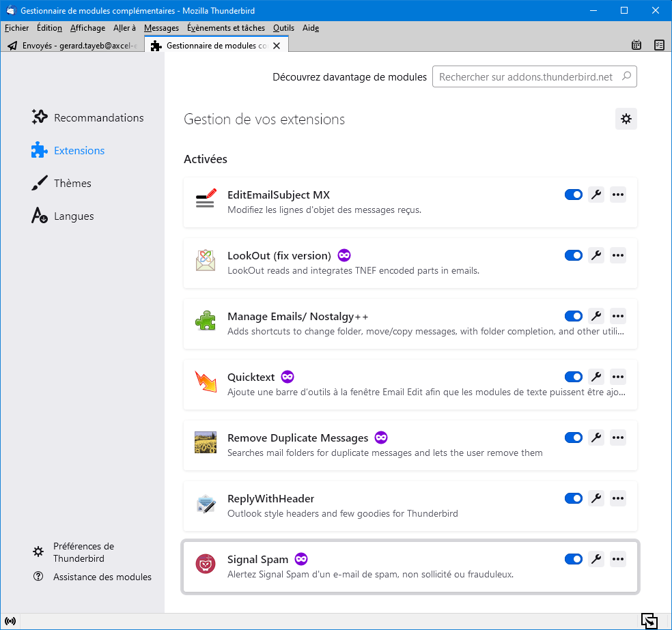The height and width of the screenshot is (630, 672).
Task: Open more options for EditEmailSubject MX
Action: (x=618, y=195)
